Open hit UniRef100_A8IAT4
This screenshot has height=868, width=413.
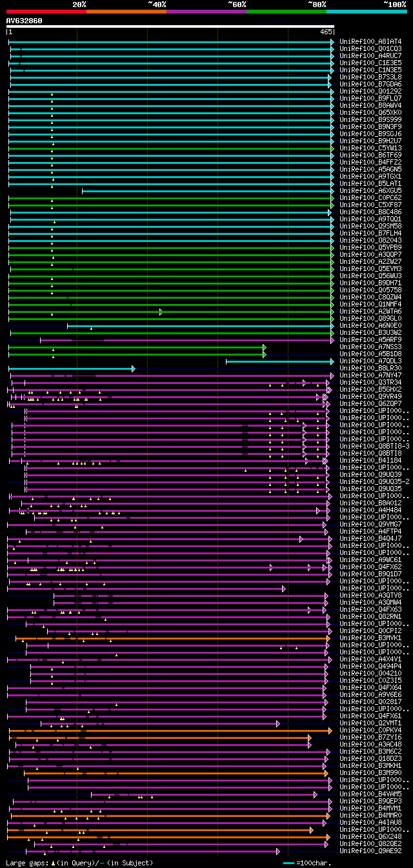[370, 41]
